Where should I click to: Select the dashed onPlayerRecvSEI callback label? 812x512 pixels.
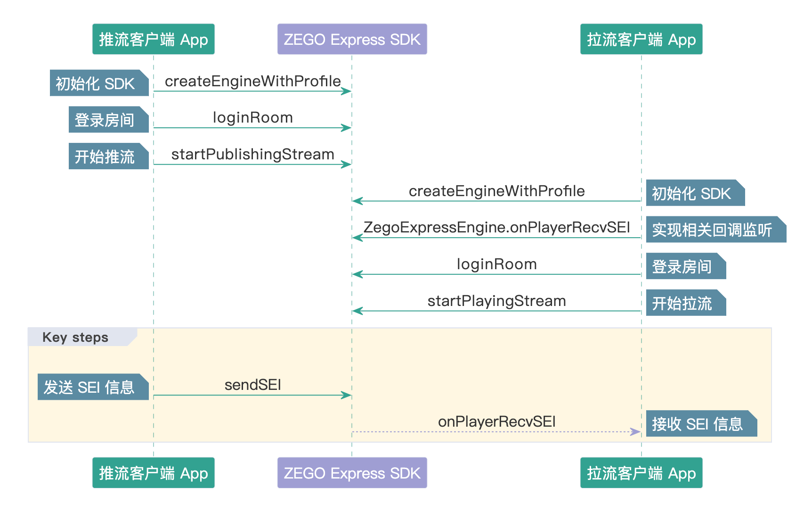[496, 421]
